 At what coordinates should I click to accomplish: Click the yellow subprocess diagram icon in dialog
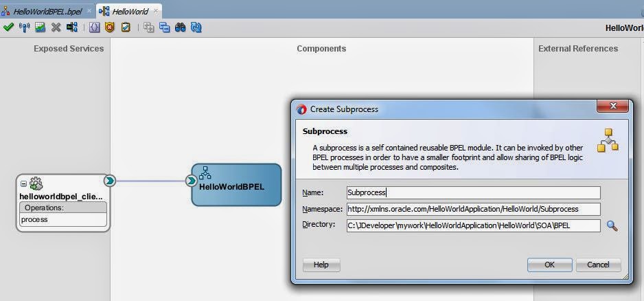pos(608,140)
